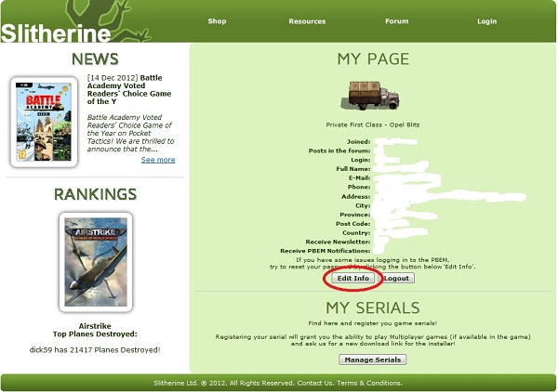Follow the See more news link
The image size is (558, 392).
[x=158, y=160]
